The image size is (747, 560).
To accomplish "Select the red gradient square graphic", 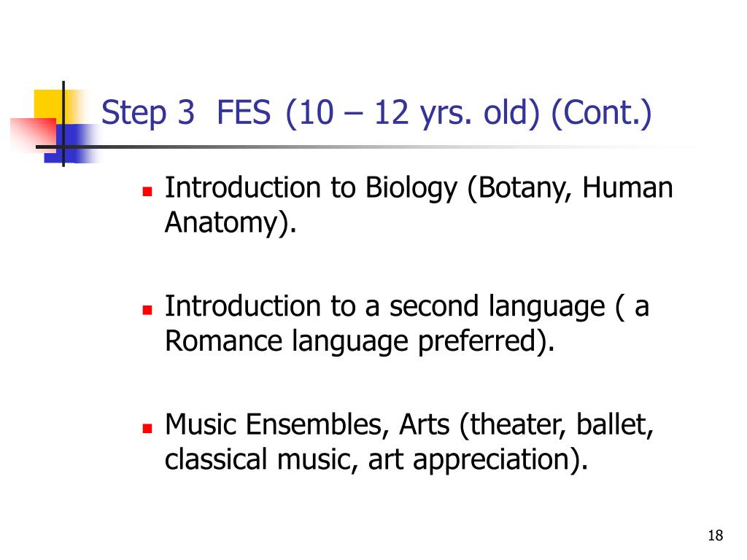I will [34, 134].
